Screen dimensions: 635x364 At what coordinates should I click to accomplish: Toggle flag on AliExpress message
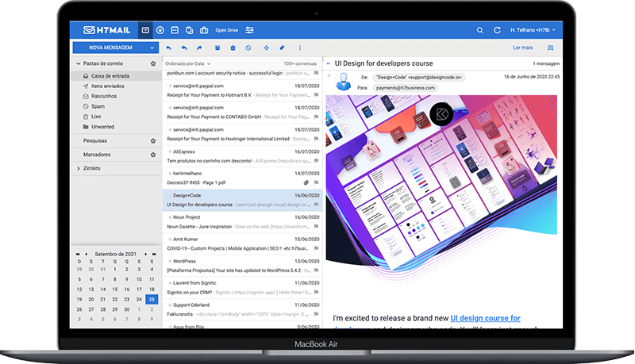(316, 161)
